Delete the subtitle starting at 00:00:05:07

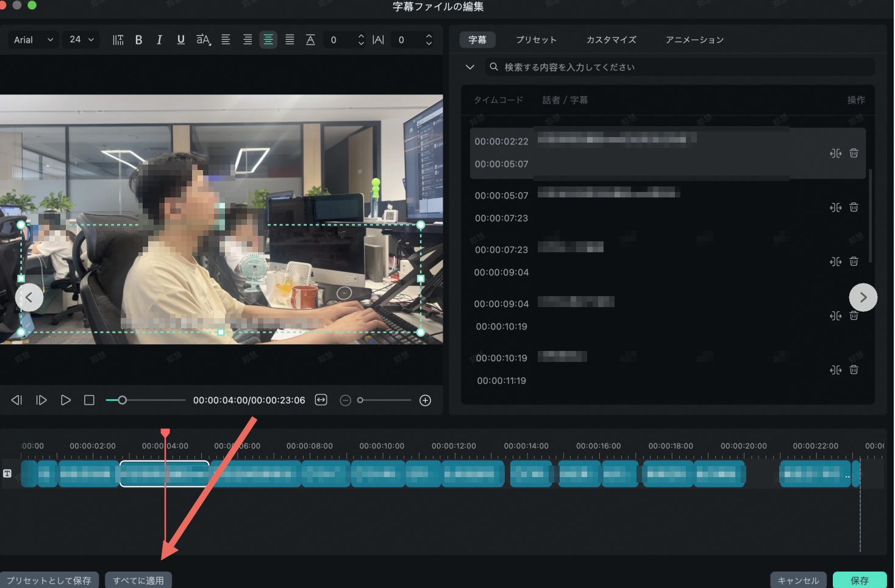(x=854, y=207)
